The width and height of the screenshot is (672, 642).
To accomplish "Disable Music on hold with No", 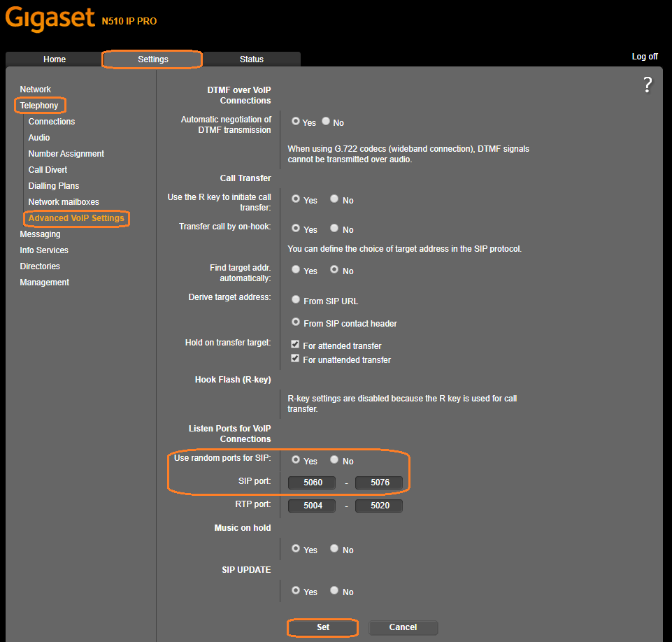I will (334, 549).
